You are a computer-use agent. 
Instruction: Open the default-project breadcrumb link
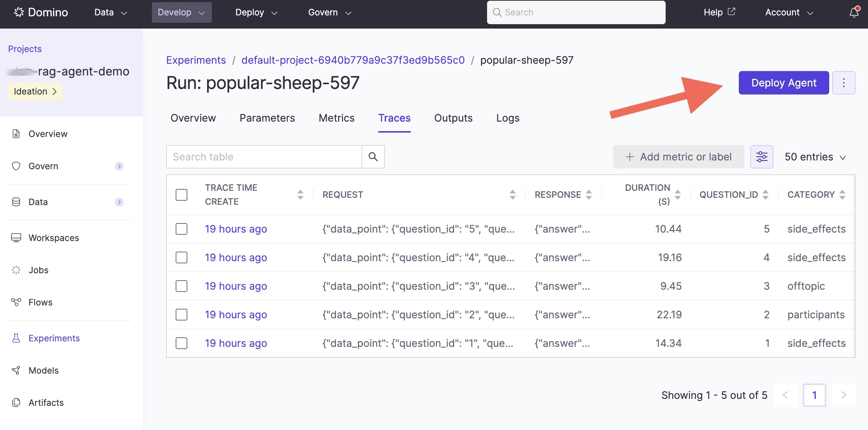(353, 60)
